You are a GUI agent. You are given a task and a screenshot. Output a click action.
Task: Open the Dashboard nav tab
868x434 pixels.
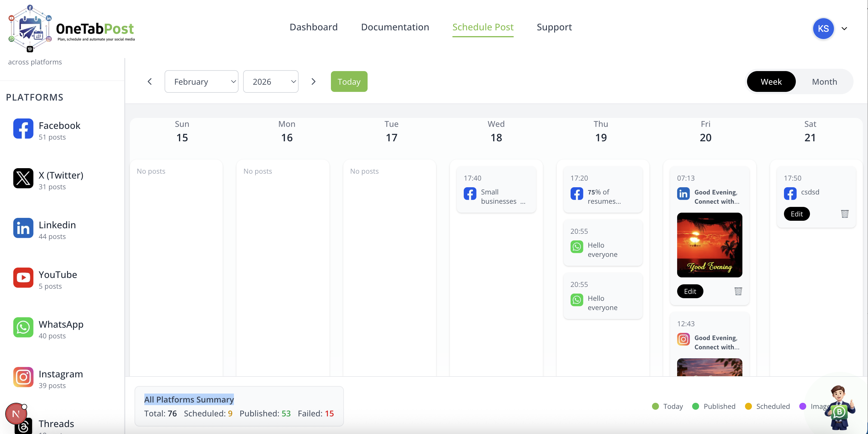313,27
